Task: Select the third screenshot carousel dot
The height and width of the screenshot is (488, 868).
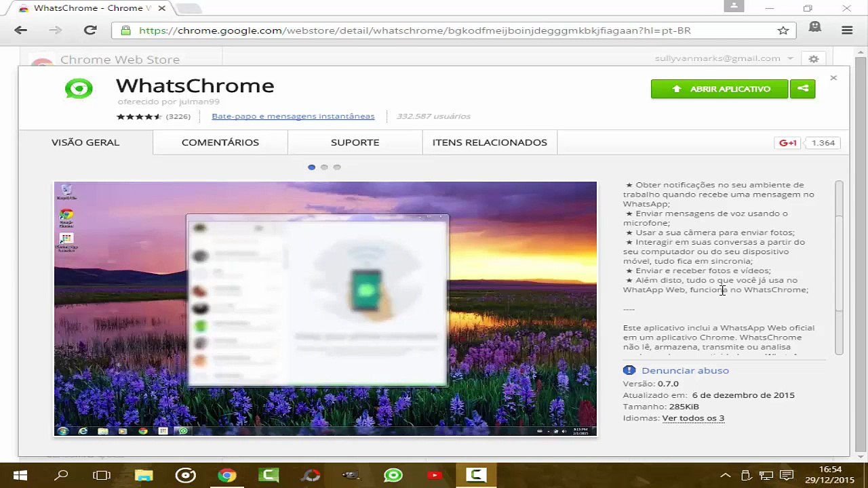Action: point(337,167)
